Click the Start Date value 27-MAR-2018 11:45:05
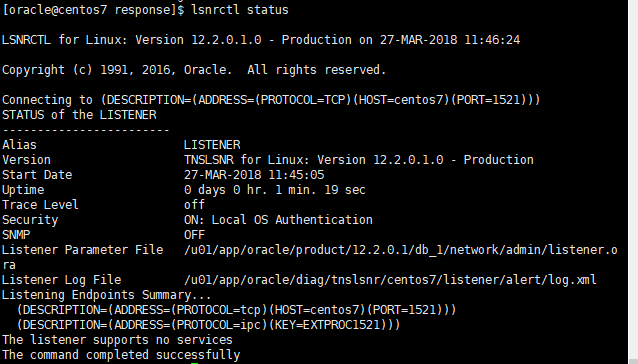Viewport: 638px width, 364px height. coord(254,175)
